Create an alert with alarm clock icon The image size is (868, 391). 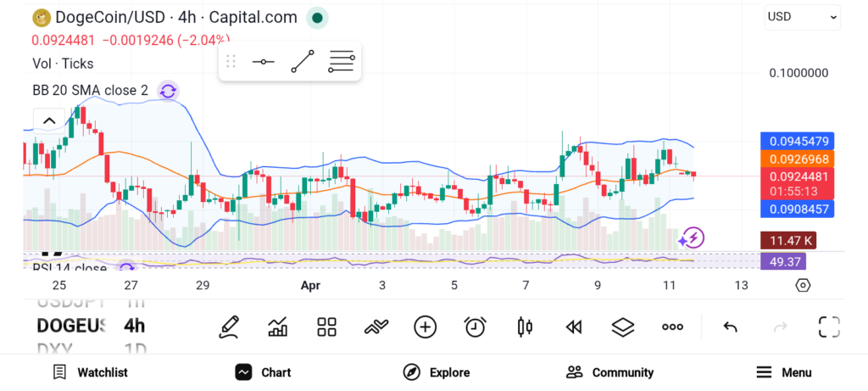(475, 327)
